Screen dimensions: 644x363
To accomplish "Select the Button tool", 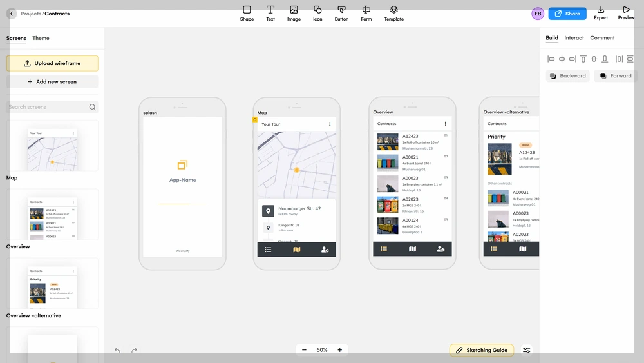I will 341,13.
